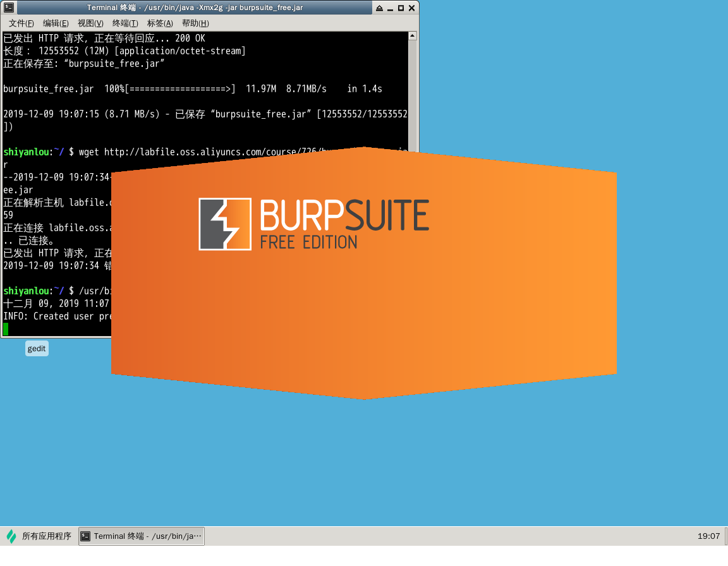Click the gedit label on the desktop
The image size is (728, 566).
point(37,349)
